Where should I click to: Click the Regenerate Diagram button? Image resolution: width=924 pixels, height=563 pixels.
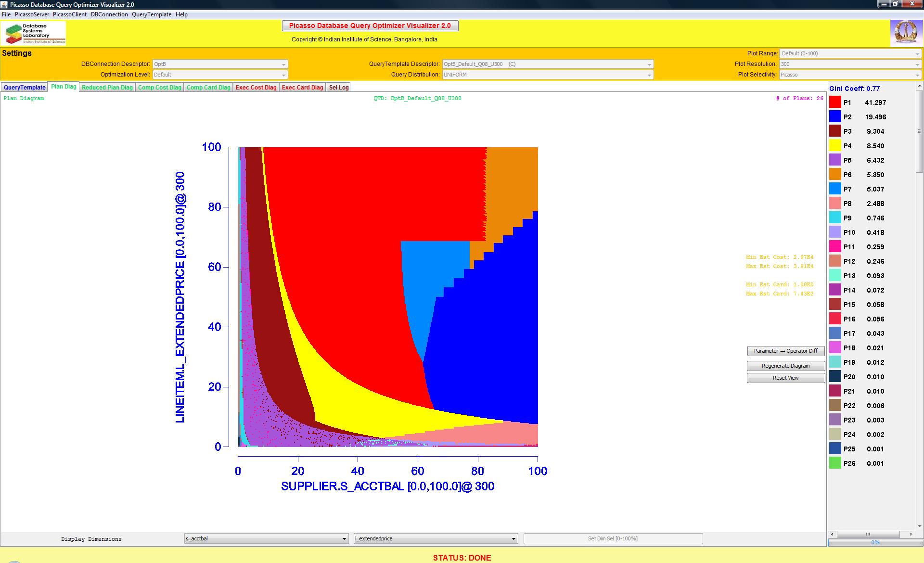pyautogui.click(x=785, y=366)
